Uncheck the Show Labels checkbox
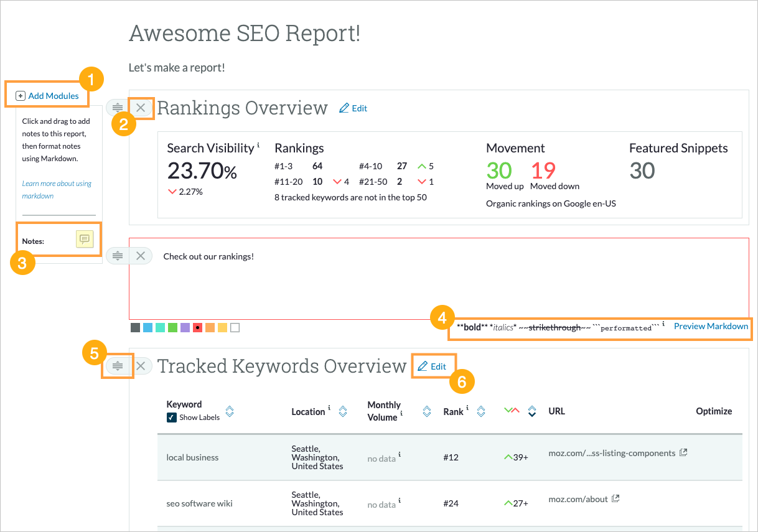The height and width of the screenshot is (532, 758). coord(172,418)
